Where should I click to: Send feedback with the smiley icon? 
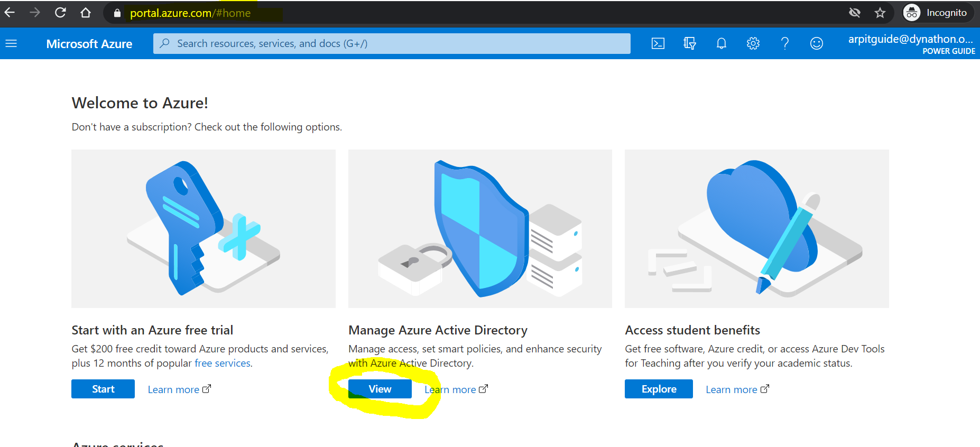point(817,43)
